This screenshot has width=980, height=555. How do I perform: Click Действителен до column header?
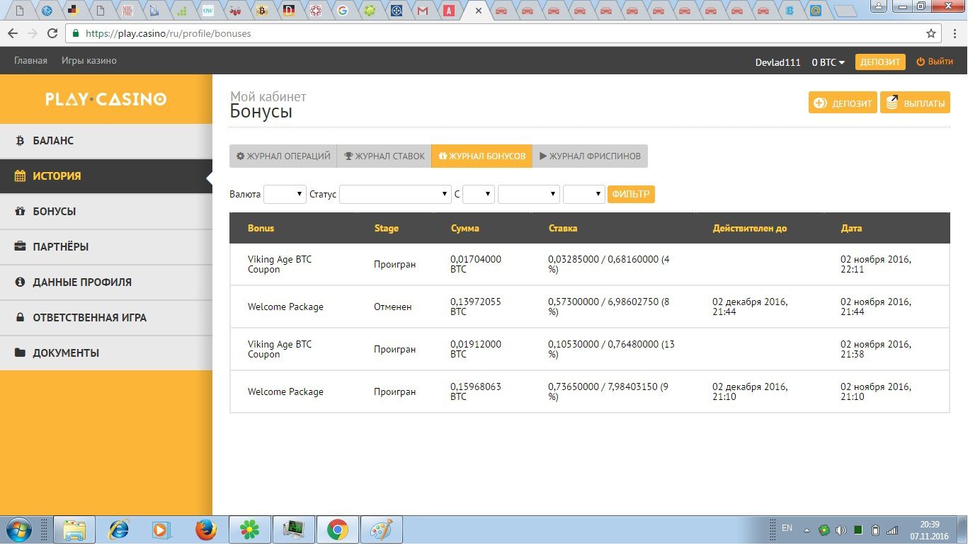[x=750, y=229]
